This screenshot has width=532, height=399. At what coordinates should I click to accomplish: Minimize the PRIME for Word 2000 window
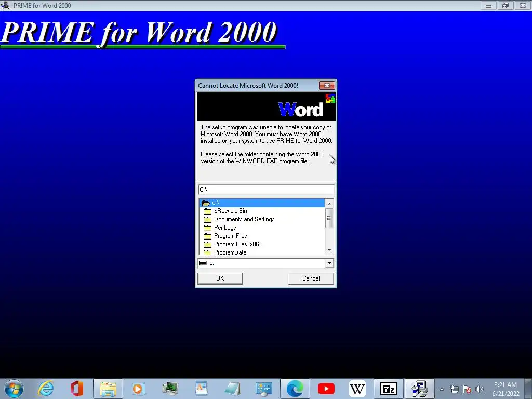pos(488,5)
